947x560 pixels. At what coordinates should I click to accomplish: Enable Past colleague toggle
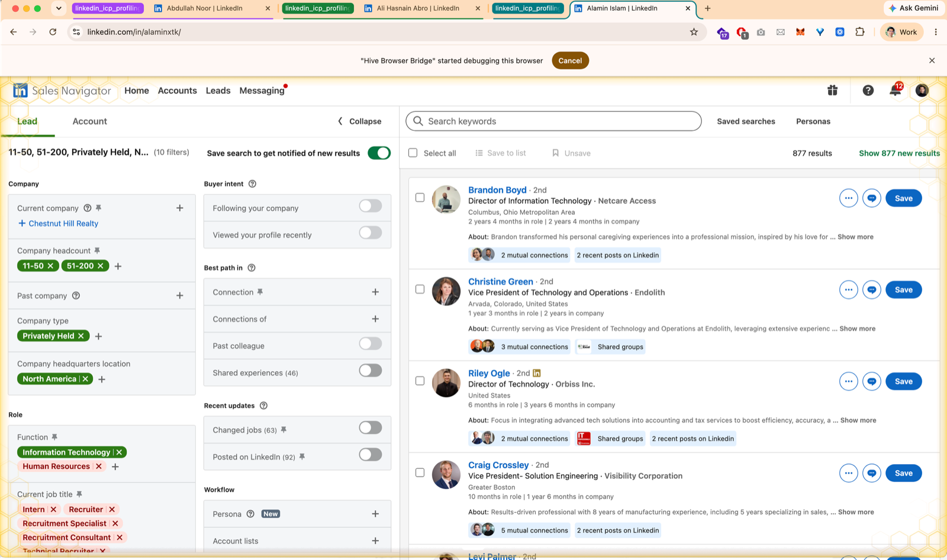pos(371,343)
